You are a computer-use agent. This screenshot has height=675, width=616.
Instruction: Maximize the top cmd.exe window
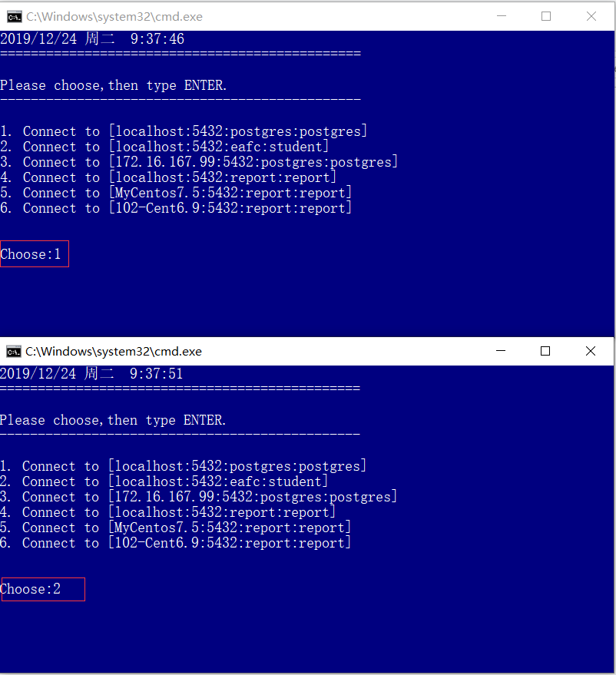546,16
